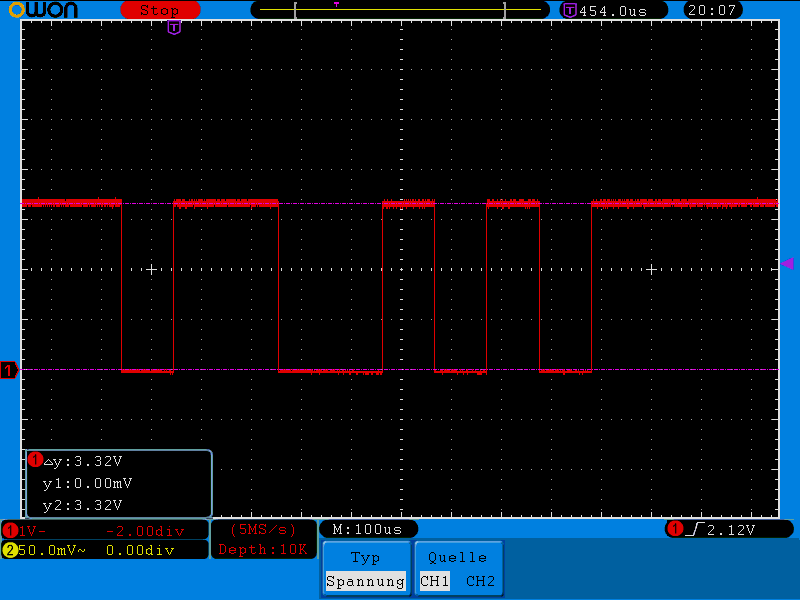Screen dimensions: 800x600
Task: Click the memory position overview bar
Action: point(400,10)
